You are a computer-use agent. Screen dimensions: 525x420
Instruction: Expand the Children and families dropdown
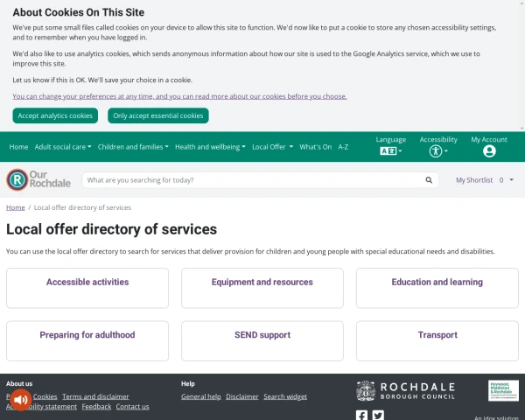[133, 147]
